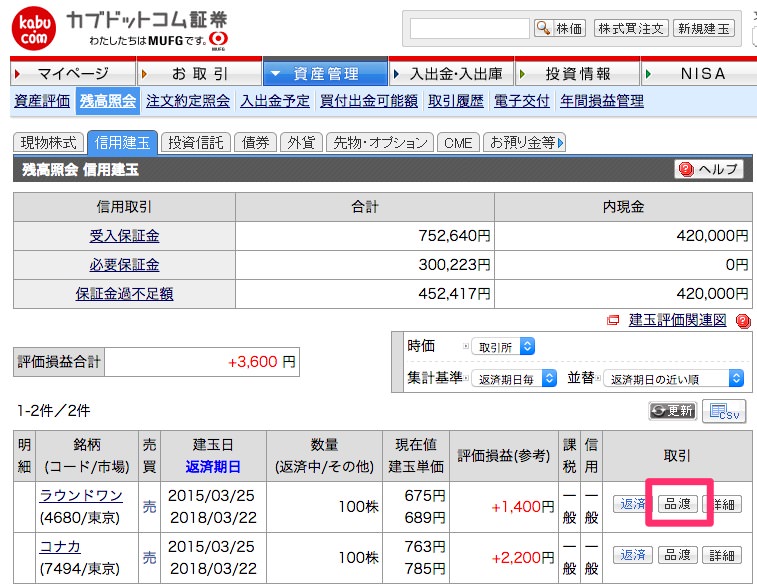The image size is (757, 584).
Task: Open ラウンドワン stock link
Action: coord(81,496)
